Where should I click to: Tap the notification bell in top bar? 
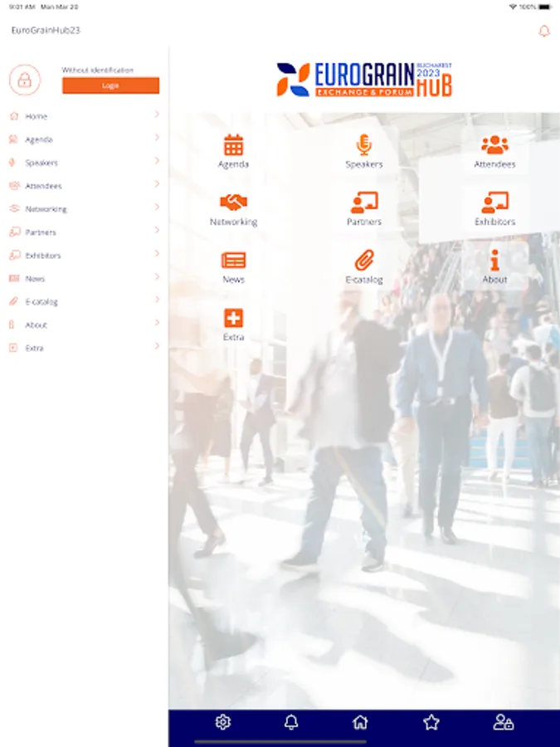(543, 31)
